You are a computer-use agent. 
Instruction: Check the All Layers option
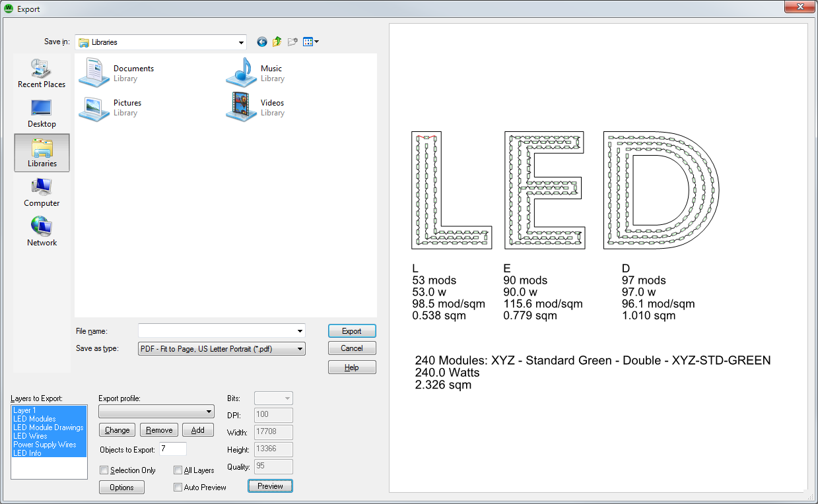coord(178,470)
